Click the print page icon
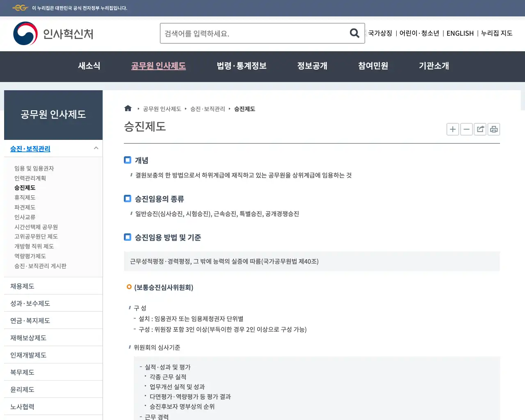 click(494, 129)
